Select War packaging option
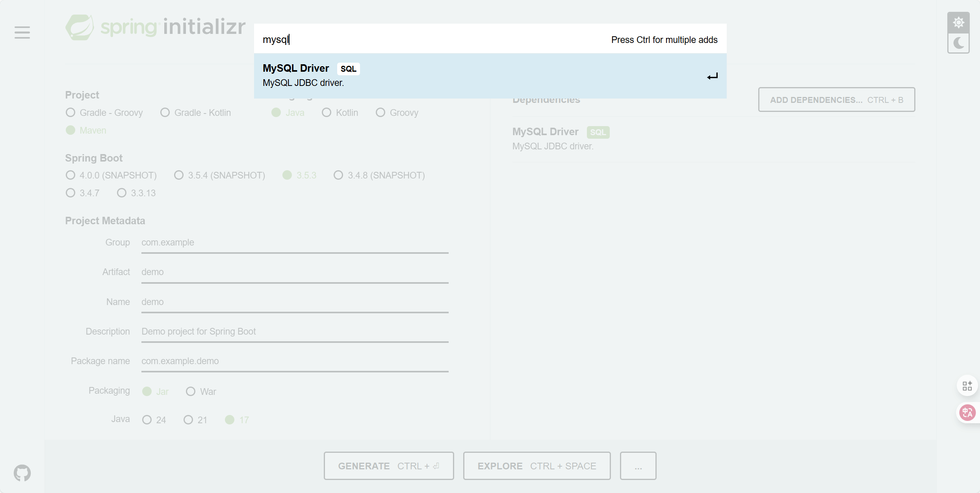This screenshot has width=980, height=493. point(191,391)
